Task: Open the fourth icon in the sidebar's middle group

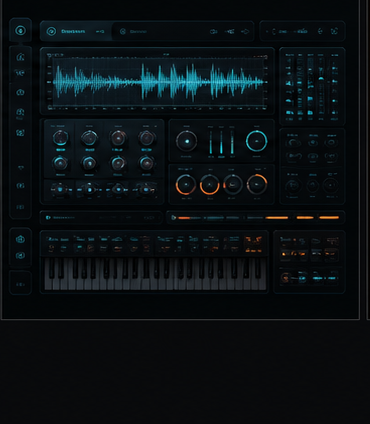Action: point(20,112)
